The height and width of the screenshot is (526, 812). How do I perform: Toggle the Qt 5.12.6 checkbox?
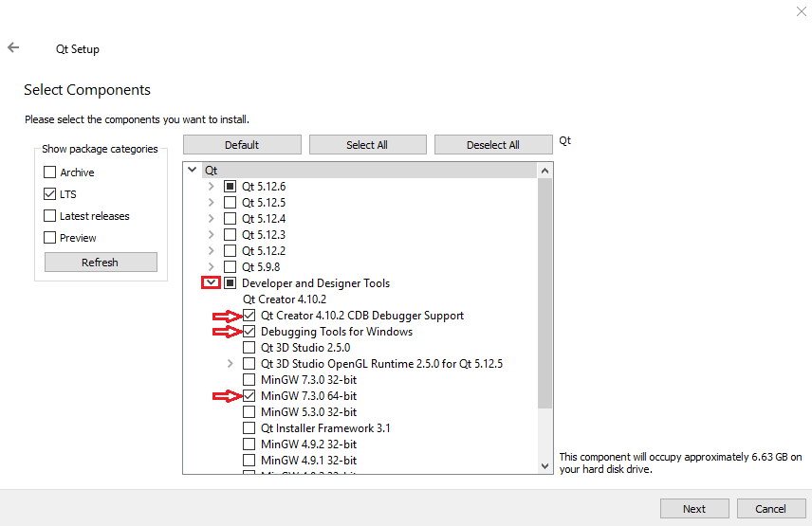(x=230, y=186)
